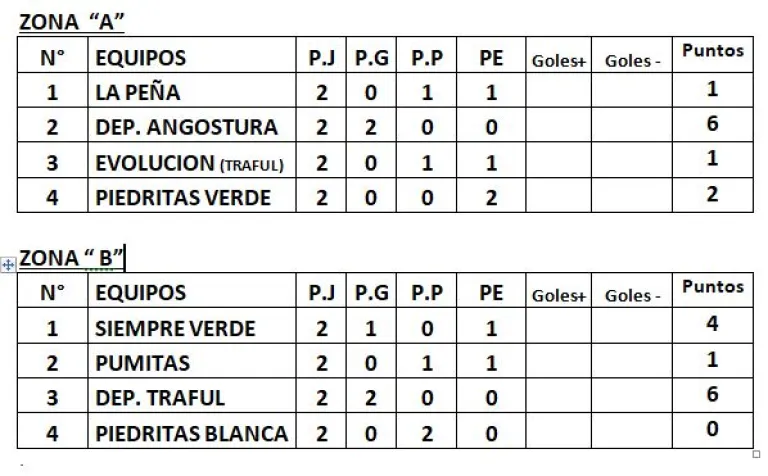Place cursor in the ZONA "B" heading
The height and width of the screenshot is (476, 768).
(71, 259)
